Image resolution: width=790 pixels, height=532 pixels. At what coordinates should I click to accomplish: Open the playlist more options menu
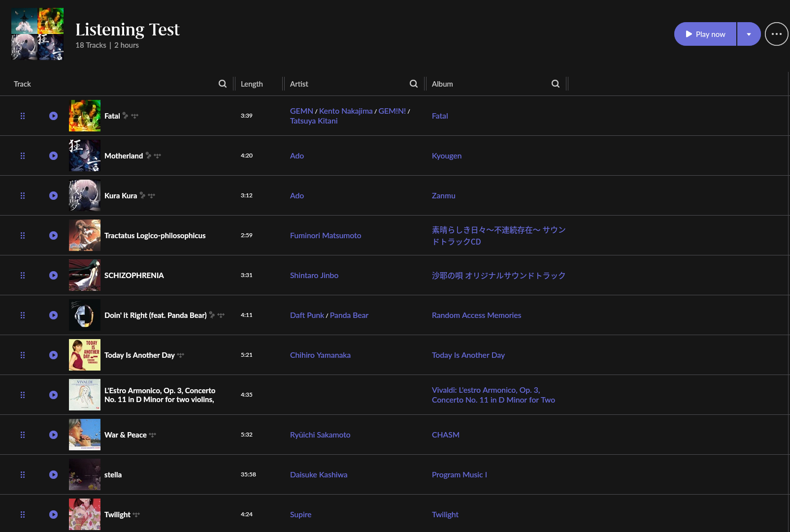777,34
